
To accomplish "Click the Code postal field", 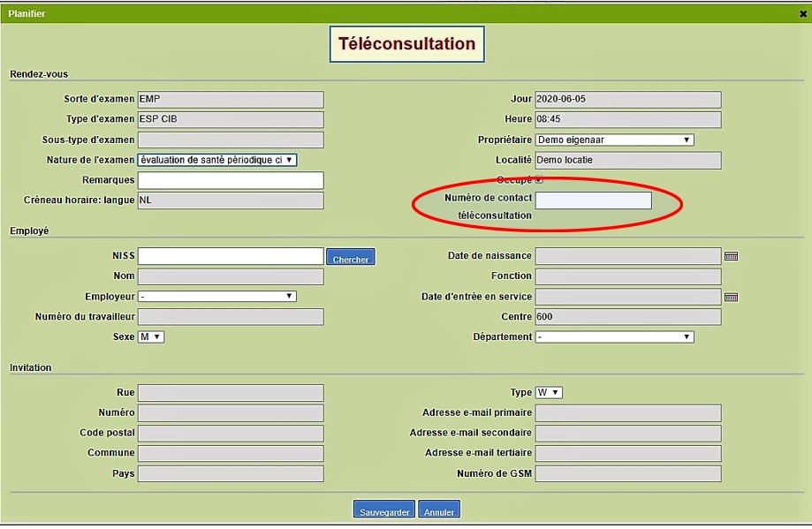I will [x=231, y=434].
